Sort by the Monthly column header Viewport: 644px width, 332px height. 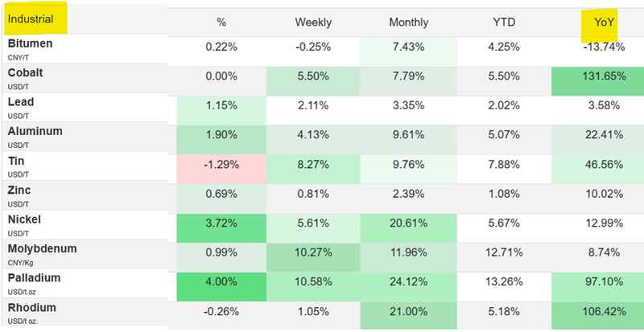[408, 23]
